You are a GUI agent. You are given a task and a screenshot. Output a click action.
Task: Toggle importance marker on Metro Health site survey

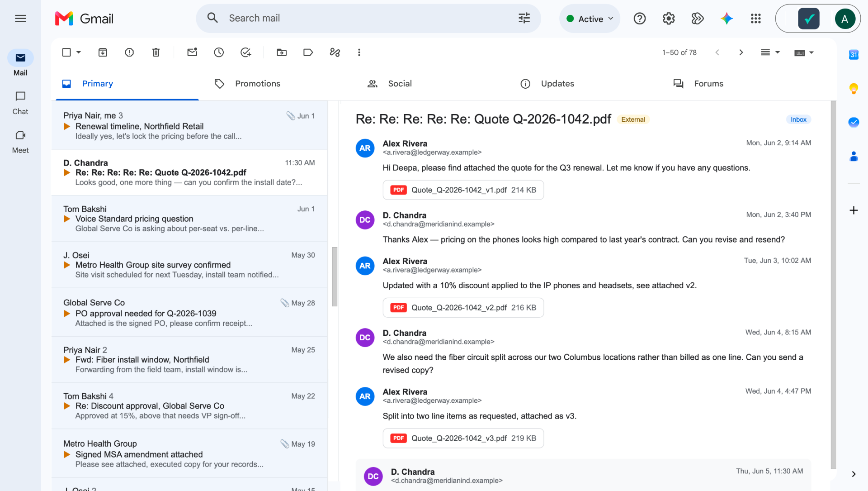click(x=67, y=265)
